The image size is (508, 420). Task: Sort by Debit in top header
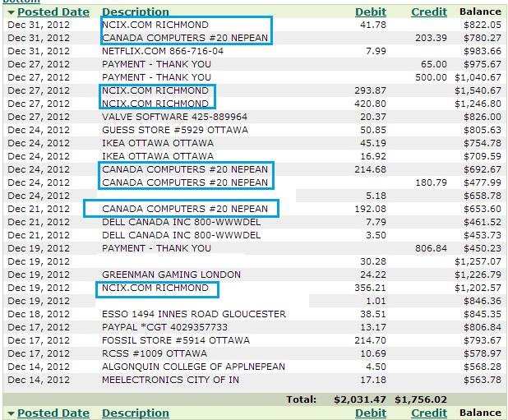[371, 12]
